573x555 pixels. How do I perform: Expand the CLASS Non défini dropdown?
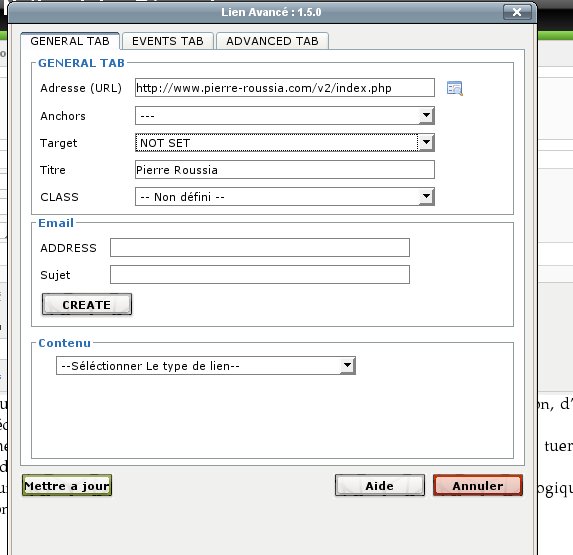(x=285, y=197)
